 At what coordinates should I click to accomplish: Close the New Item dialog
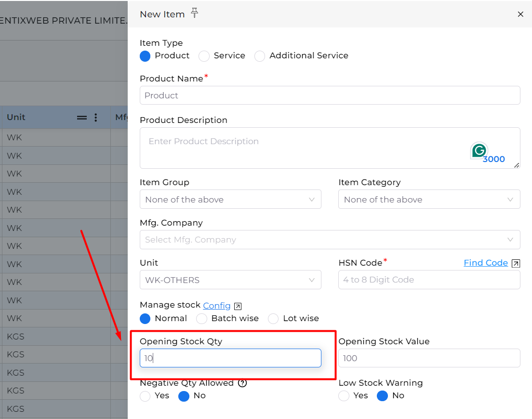point(520,14)
